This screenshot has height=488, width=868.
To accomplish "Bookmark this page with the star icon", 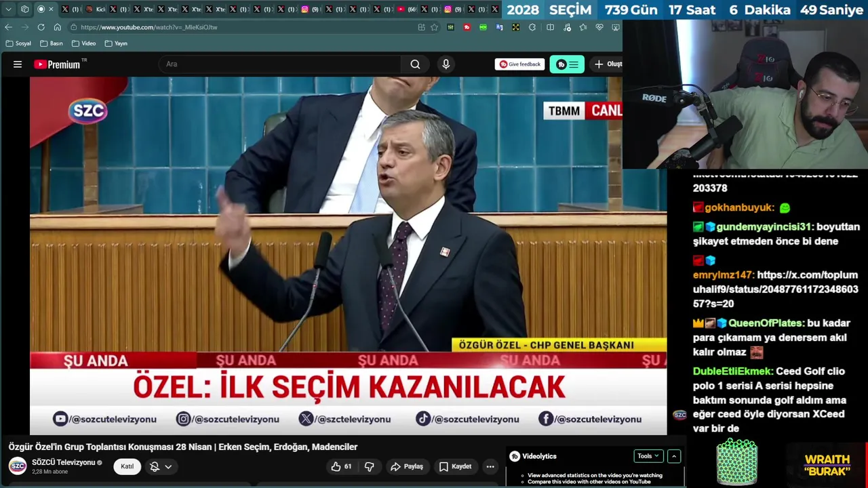I will click(x=434, y=27).
